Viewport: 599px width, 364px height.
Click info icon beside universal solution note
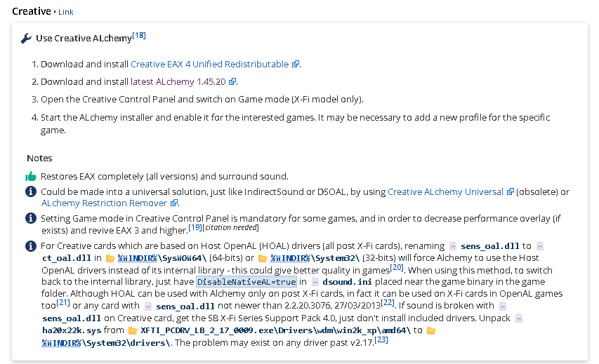[31, 191]
